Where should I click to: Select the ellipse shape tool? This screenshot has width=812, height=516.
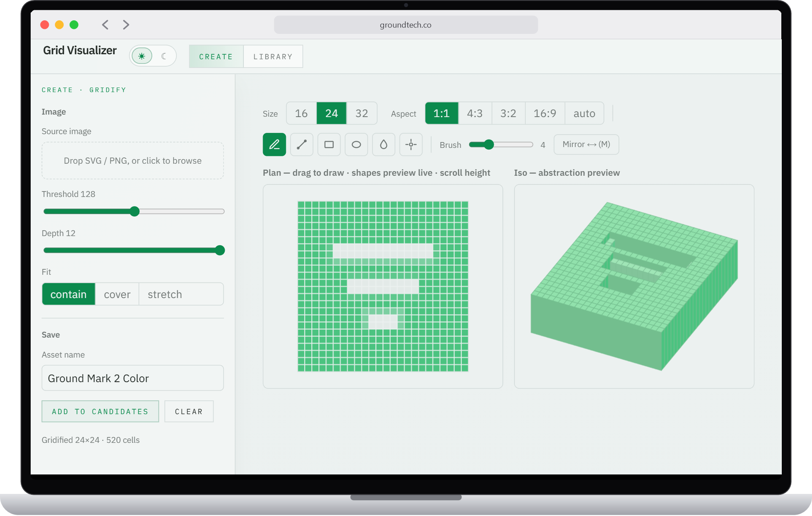coord(356,144)
